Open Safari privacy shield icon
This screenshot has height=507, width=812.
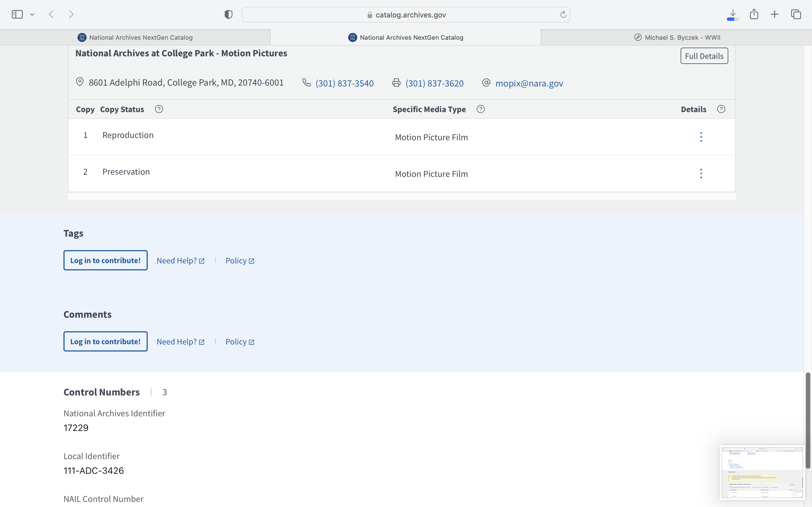[228, 14]
